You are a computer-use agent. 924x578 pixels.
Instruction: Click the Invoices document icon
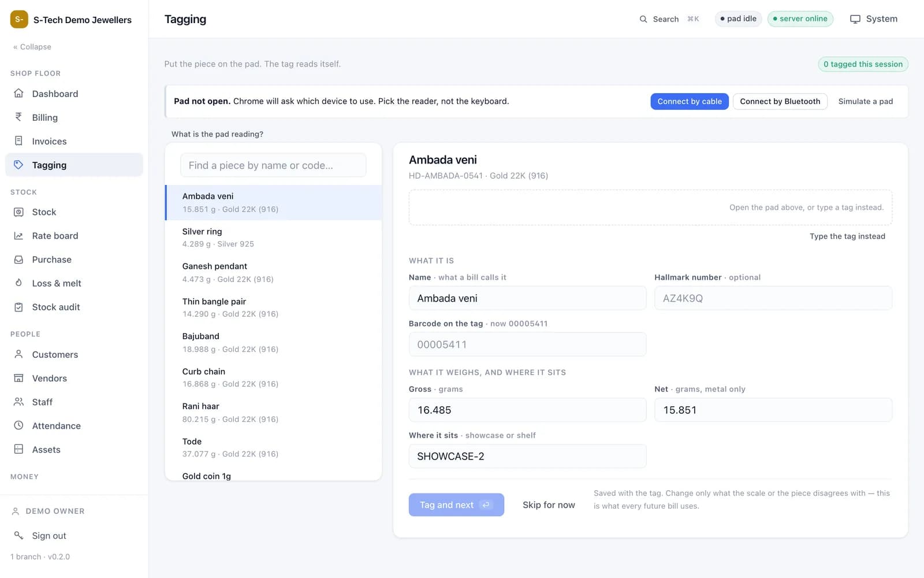tap(18, 141)
